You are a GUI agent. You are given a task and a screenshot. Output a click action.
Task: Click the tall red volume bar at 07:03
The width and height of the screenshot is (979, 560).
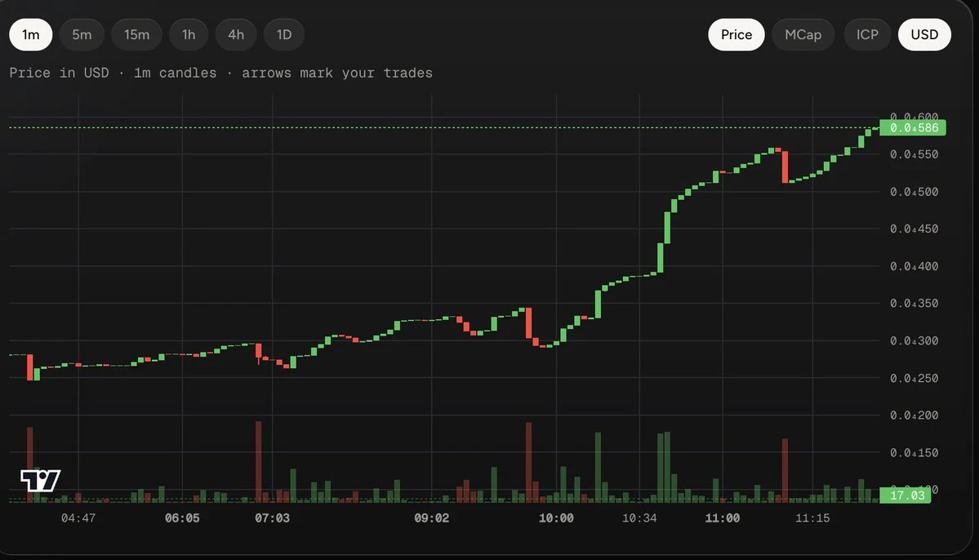pyautogui.click(x=259, y=461)
